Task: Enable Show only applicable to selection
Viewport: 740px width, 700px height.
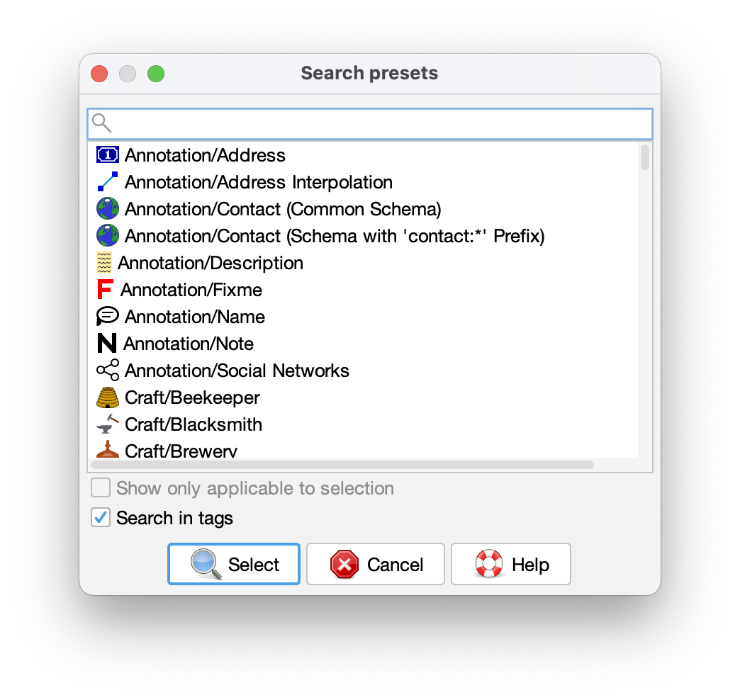Action: click(101, 487)
